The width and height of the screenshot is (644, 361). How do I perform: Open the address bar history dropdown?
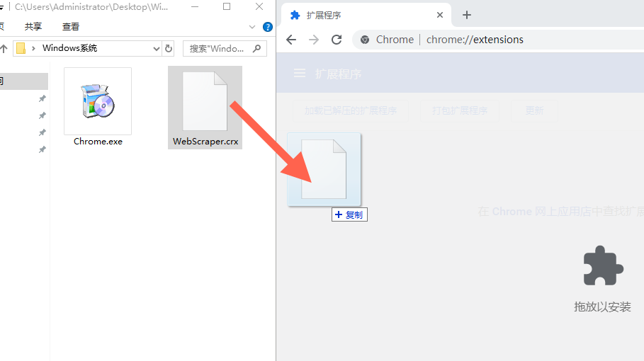click(157, 48)
